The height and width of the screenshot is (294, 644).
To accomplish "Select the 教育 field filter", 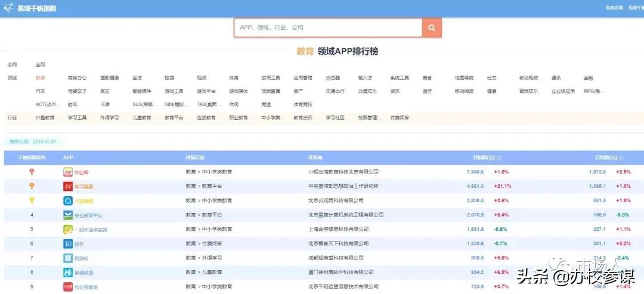I will 41,78.
